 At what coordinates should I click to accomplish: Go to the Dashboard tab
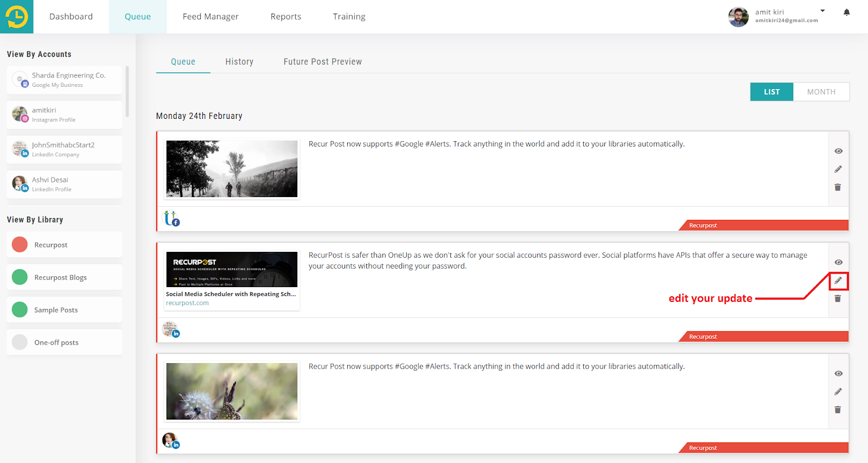click(71, 17)
